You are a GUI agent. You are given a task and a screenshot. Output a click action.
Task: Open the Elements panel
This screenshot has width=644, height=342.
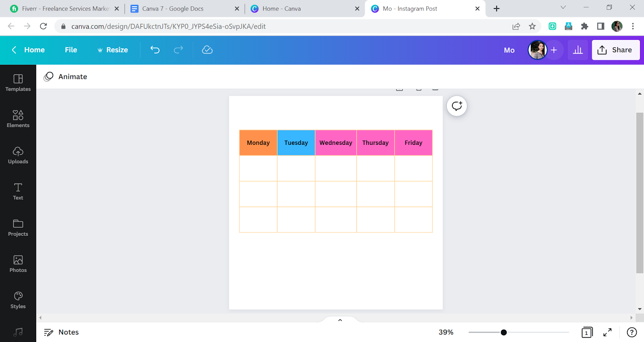point(18,119)
